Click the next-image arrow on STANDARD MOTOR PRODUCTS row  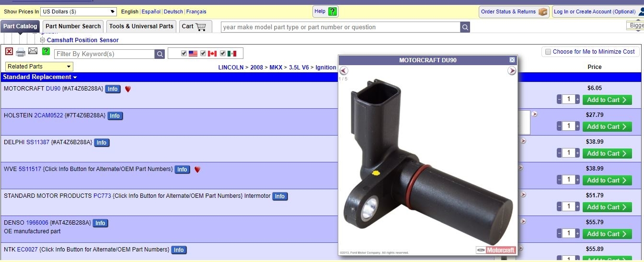point(523,195)
